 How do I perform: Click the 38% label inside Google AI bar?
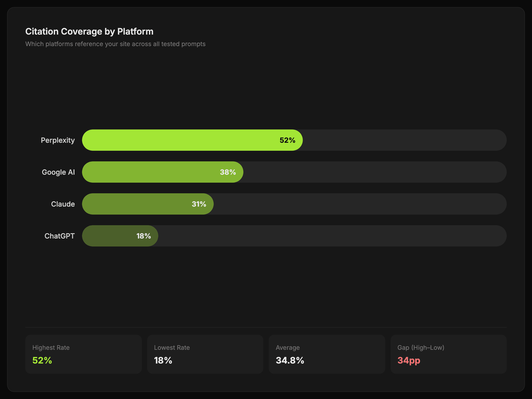pos(228,172)
